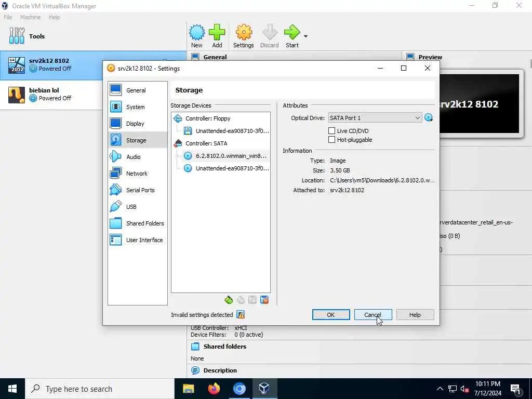
Task: Click the taskbar clock showing 10:11 PM
Action: click(487, 389)
